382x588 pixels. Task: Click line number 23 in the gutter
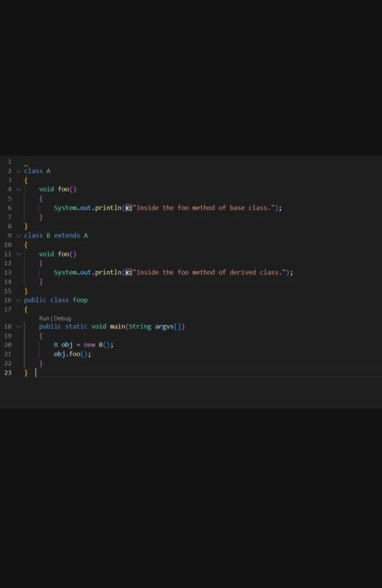coord(8,373)
